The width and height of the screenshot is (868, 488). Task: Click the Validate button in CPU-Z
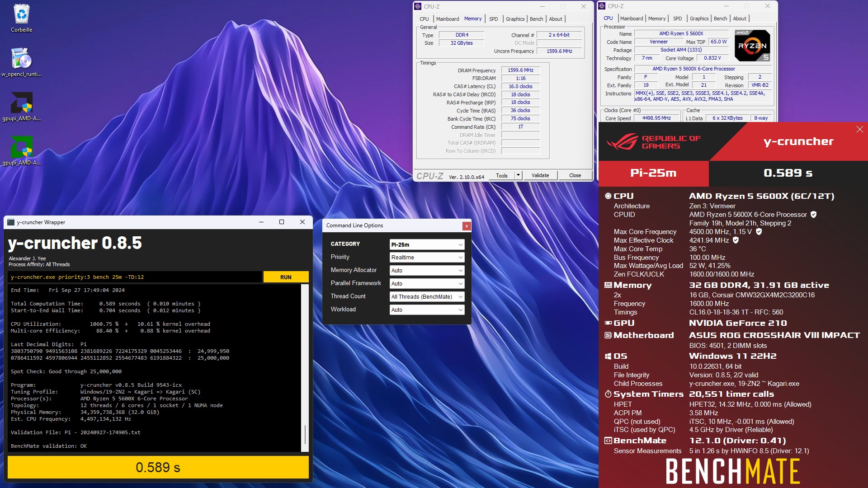pos(540,175)
